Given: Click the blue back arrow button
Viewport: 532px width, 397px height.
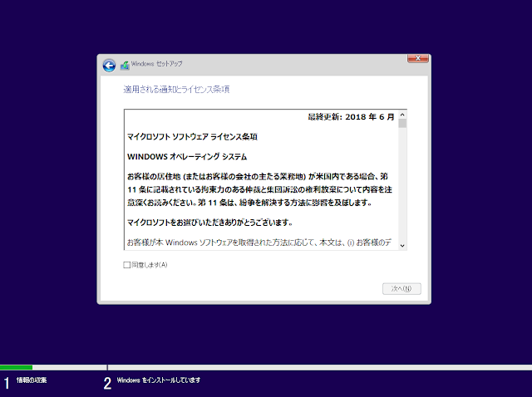Looking at the screenshot, I should pos(109,66).
